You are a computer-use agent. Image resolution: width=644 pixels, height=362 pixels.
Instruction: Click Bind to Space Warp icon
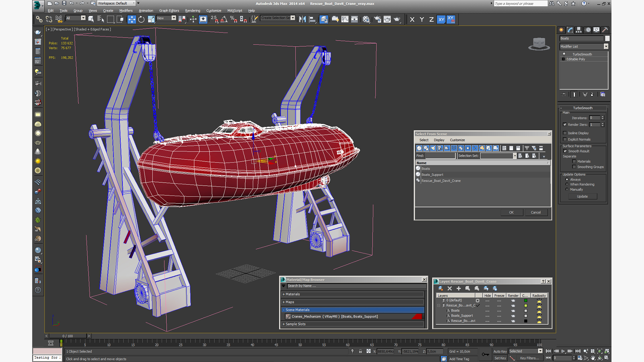click(x=59, y=19)
